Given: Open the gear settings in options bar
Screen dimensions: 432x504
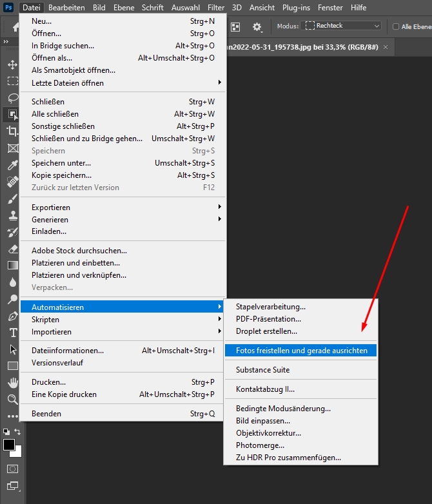Looking at the screenshot, I should [257, 26].
